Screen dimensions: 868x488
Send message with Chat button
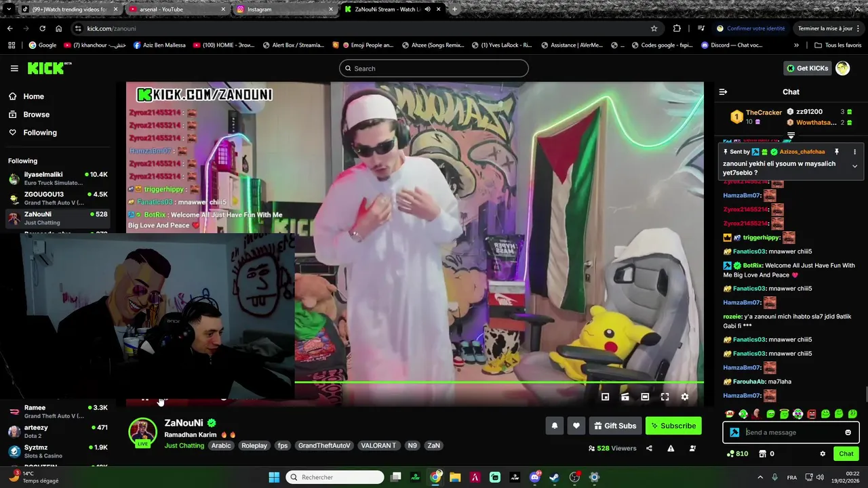pyautogui.click(x=846, y=454)
